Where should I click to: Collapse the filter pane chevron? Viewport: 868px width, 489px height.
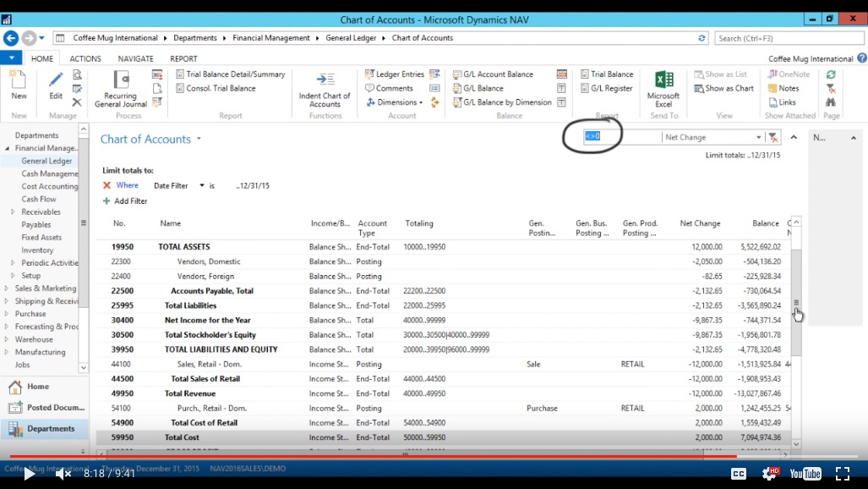pyautogui.click(x=794, y=137)
